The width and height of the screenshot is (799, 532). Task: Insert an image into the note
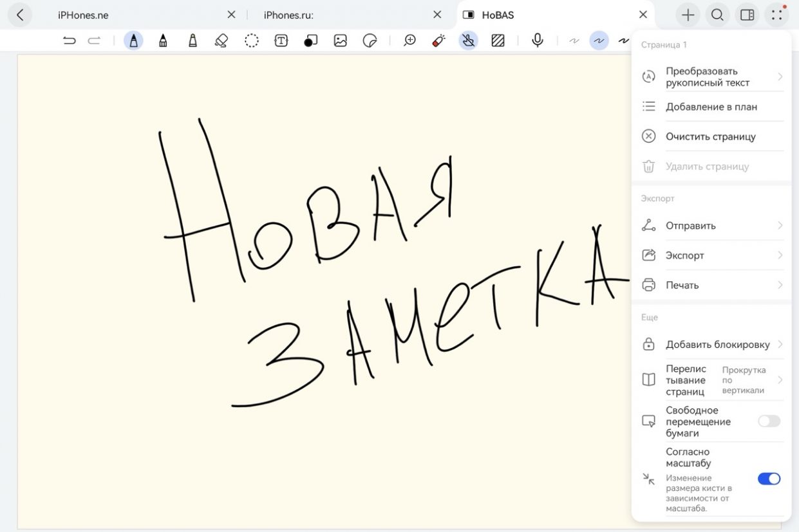point(341,41)
